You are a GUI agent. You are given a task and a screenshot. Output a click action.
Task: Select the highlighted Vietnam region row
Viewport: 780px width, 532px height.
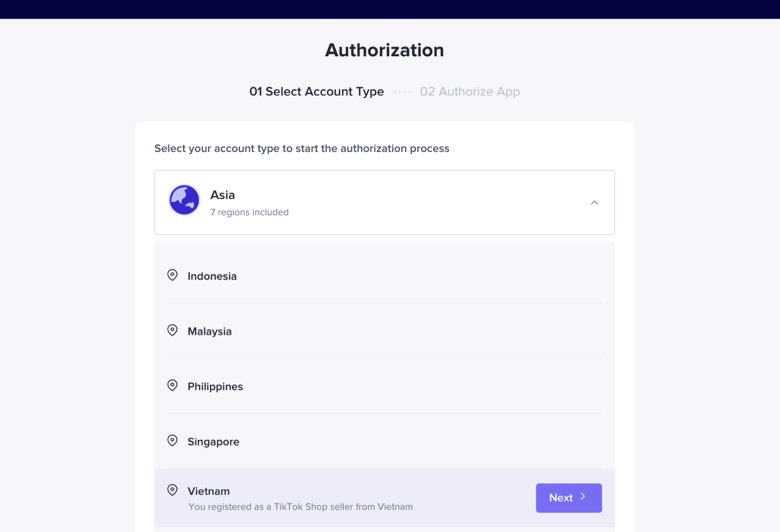coord(384,498)
